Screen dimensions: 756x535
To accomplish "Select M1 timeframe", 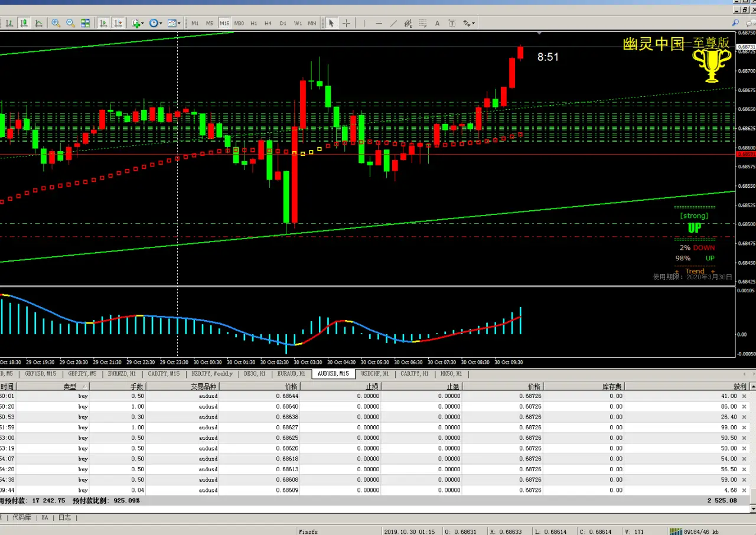I will [195, 23].
